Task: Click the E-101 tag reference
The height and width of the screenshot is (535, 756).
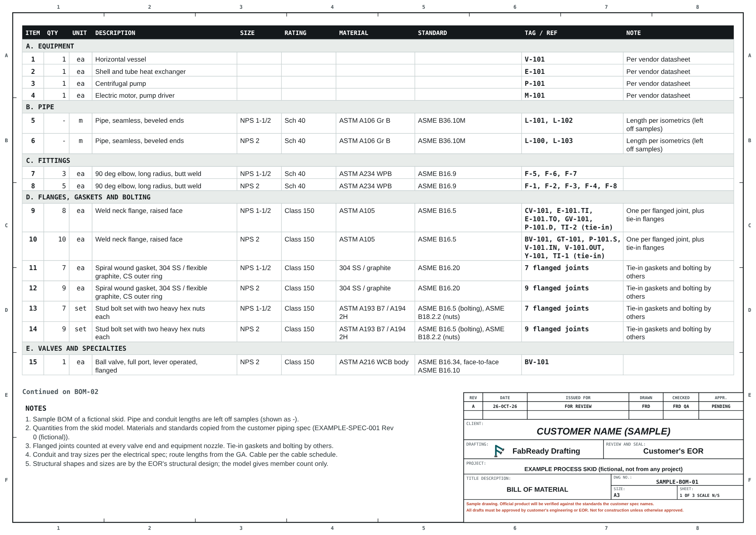Action: (x=534, y=71)
